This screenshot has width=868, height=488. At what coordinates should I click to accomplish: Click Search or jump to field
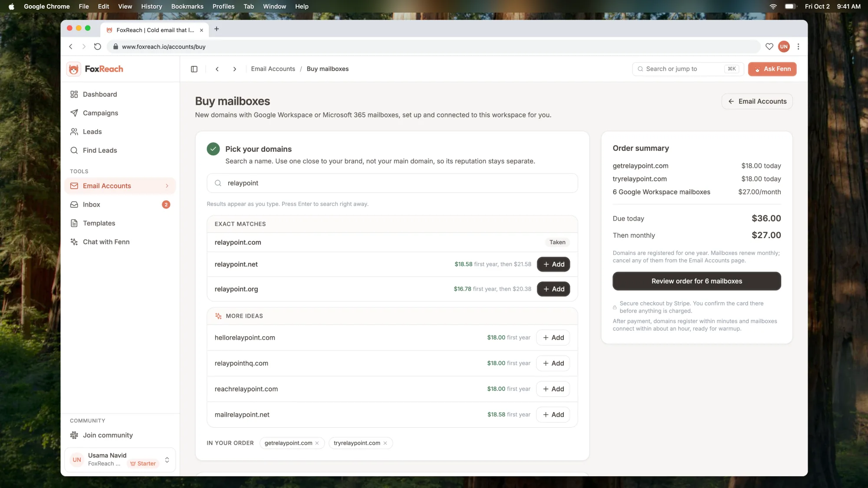point(688,69)
